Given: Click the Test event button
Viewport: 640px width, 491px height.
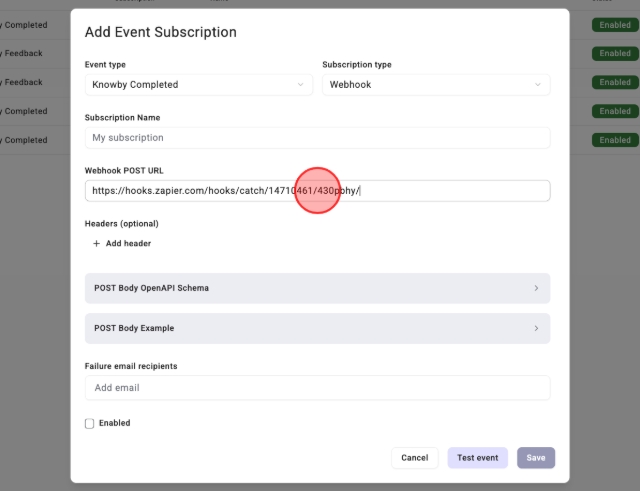Looking at the screenshot, I should pos(478,458).
